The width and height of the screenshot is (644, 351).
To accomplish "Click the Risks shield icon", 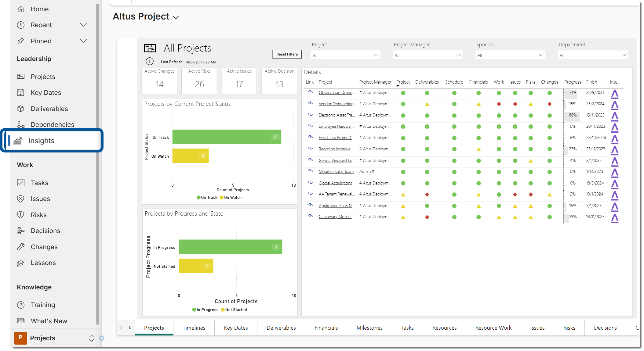I will (x=21, y=215).
